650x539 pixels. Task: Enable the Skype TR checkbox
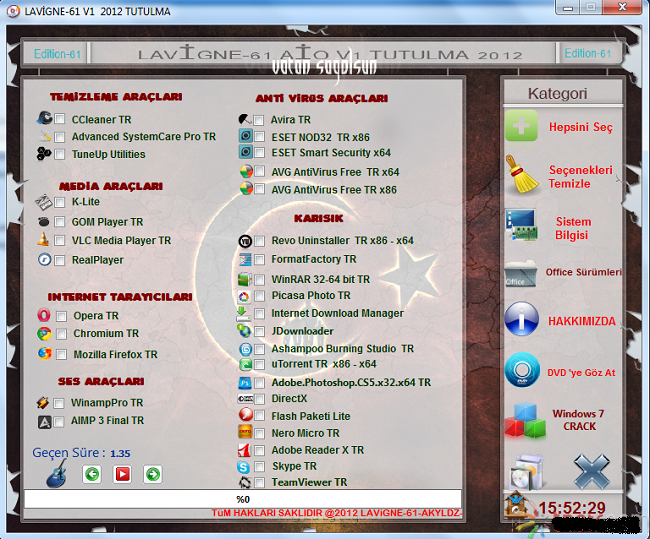[x=261, y=467]
